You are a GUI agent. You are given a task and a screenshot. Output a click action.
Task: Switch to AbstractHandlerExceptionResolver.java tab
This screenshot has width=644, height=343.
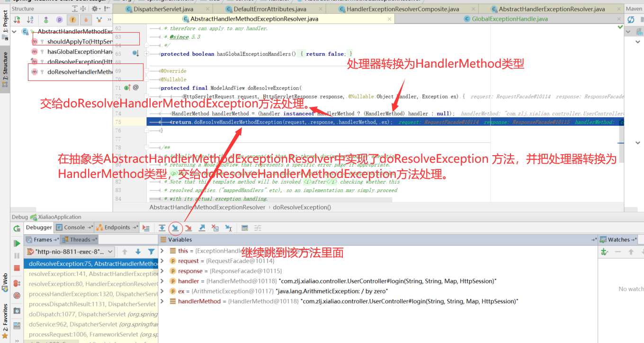coord(552,9)
